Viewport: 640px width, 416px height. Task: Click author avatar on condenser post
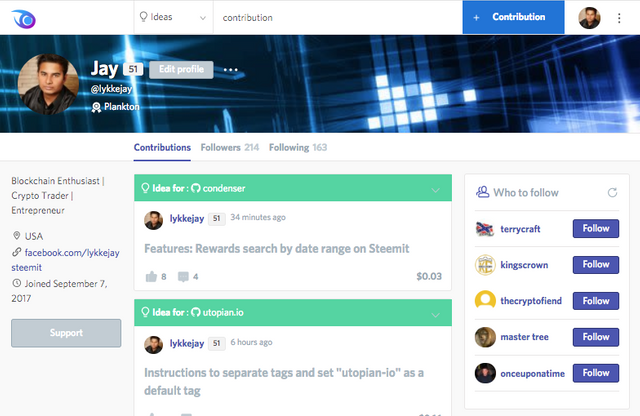153,220
